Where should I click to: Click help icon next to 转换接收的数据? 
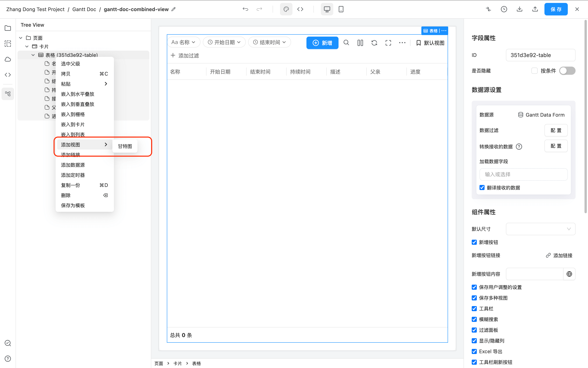pos(519,146)
